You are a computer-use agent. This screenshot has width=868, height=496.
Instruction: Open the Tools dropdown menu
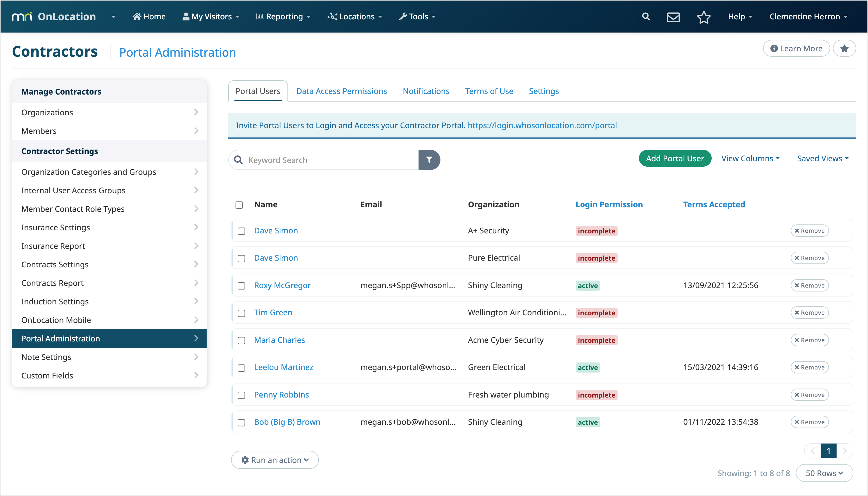[x=417, y=16]
